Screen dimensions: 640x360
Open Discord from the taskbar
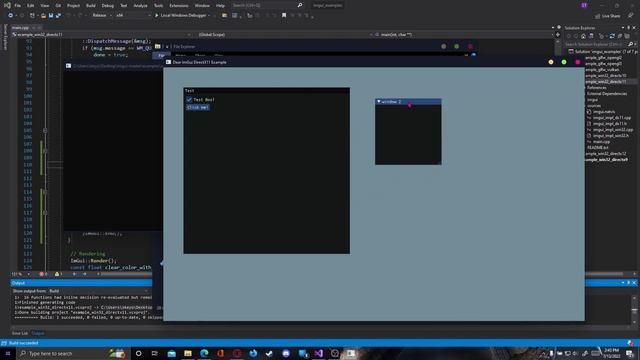pyautogui.click(x=286, y=353)
